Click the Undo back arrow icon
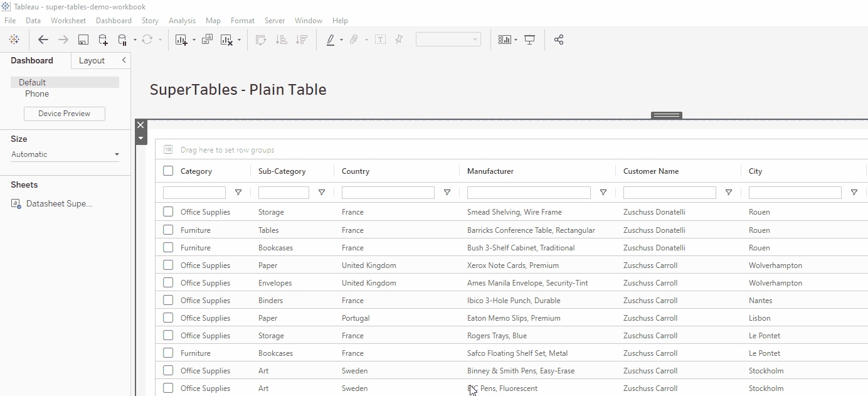Viewport: 868px width, 396px height. pyautogui.click(x=43, y=40)
